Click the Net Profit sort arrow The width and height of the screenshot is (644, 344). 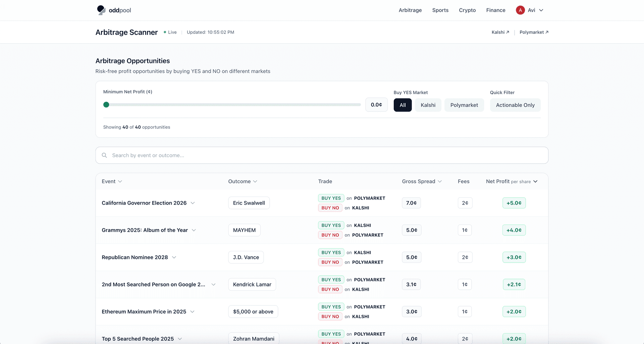coord(535,182)
